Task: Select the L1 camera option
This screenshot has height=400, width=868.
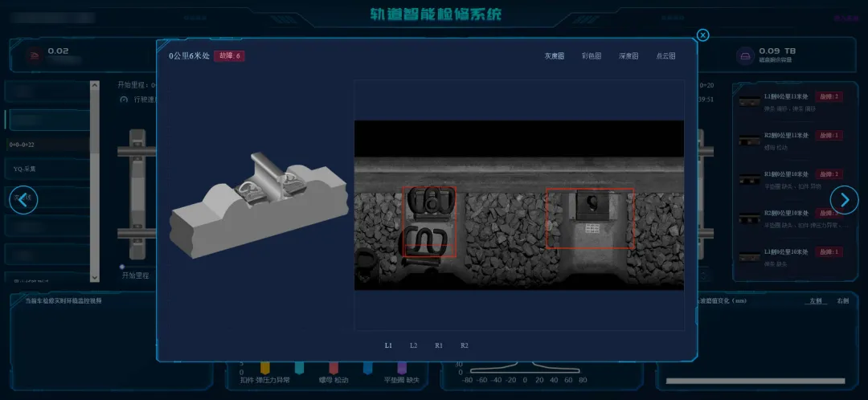Action: coord(388,345)
